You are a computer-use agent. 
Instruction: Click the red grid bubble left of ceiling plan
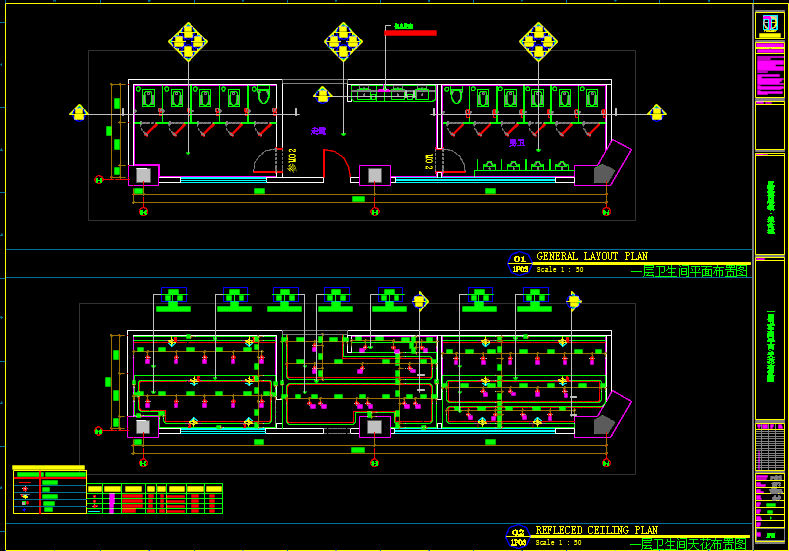pos(99,431)
